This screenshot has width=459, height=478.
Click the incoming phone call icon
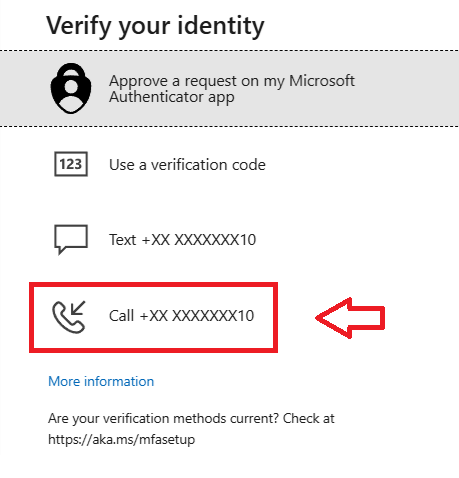click(69, 317)
